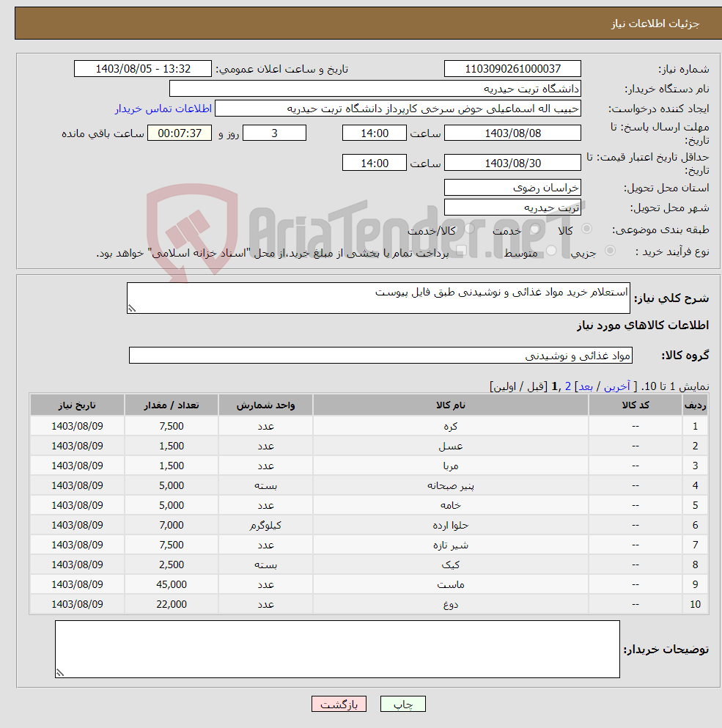Click the چاپ (print) button

point(402,704)
